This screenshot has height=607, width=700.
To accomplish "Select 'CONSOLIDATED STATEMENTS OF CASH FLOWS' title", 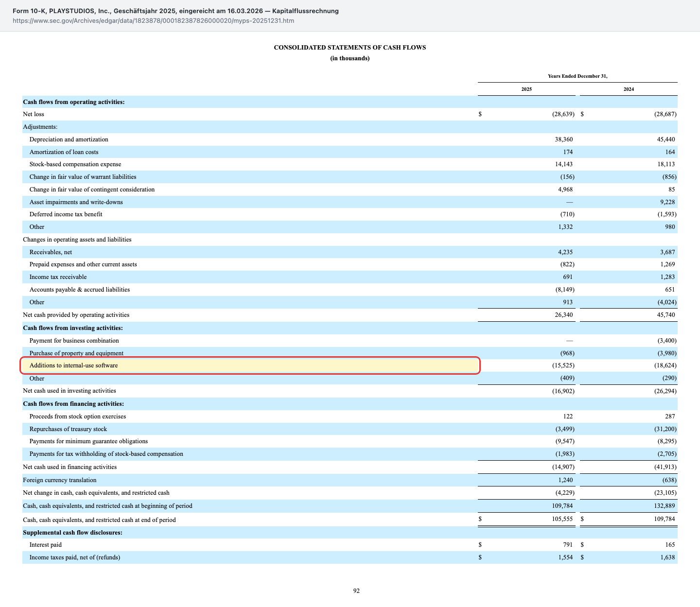I will coord(350,48).
